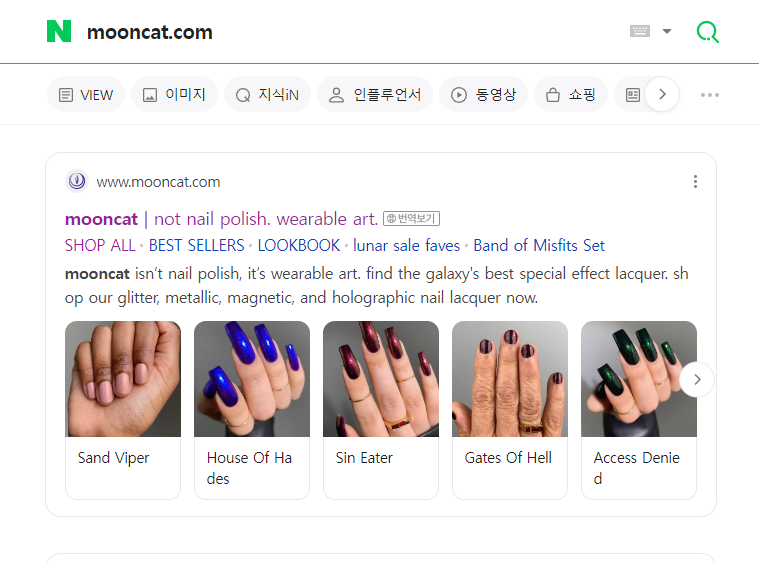The height and width of the screenshot is (562, 759).
Task: Click the 번역보기 translate button
Action: pos(411,219)
